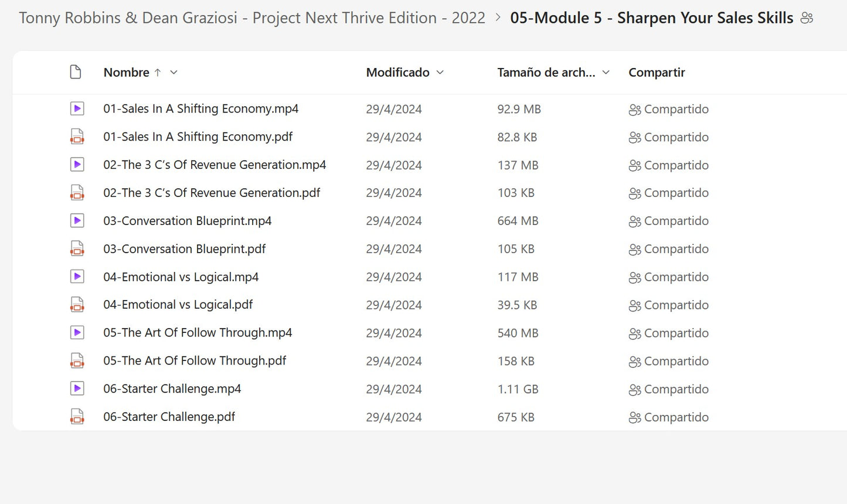
Task: Sort files by the Nombre column header
Action: tap(126, 72)
